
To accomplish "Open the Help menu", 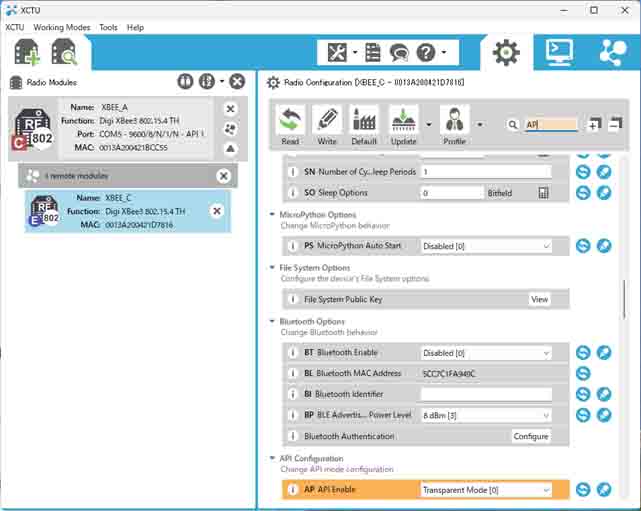I will [135, 27].
